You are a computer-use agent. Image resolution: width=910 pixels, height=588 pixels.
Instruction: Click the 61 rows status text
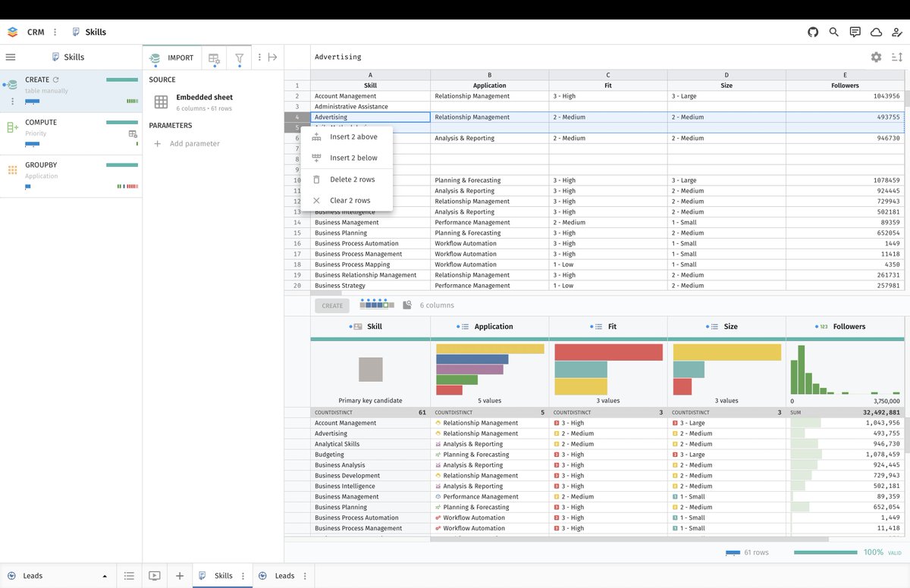(x=756, y=553)
